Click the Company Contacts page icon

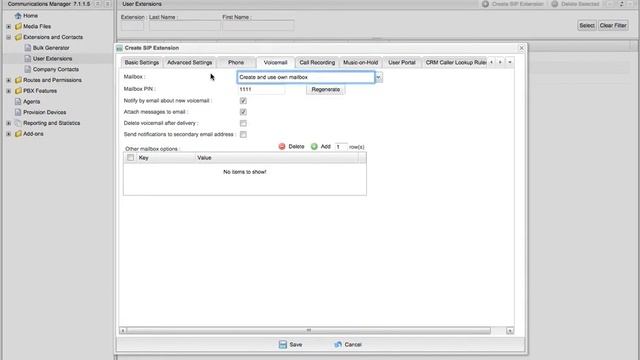(28, 69)
